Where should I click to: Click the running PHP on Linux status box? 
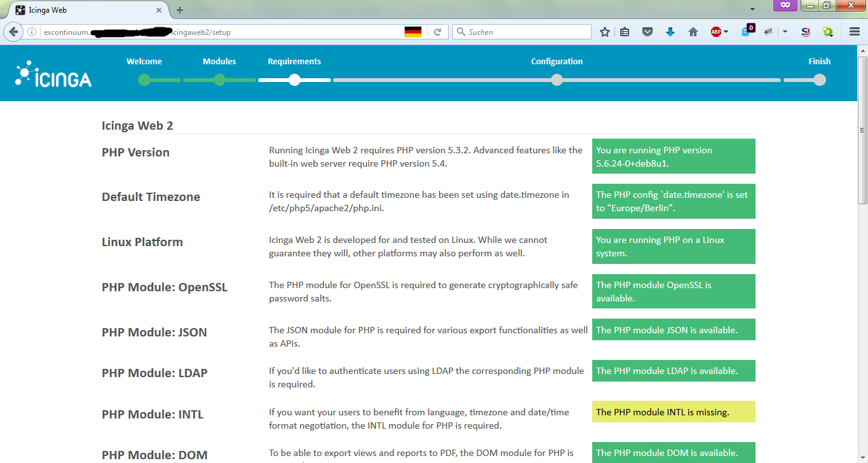coord(674,246)
